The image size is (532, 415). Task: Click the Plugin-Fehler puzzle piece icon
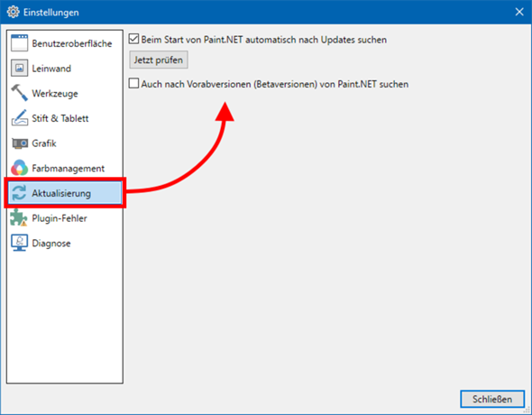pyautogui.click(x=19, y=217)
